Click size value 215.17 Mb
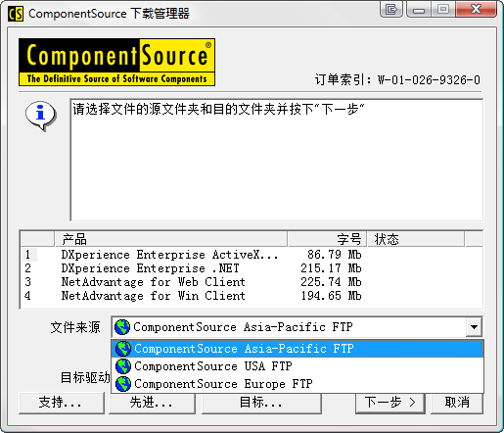Screen dimensions: 504x433 point(331,268)
